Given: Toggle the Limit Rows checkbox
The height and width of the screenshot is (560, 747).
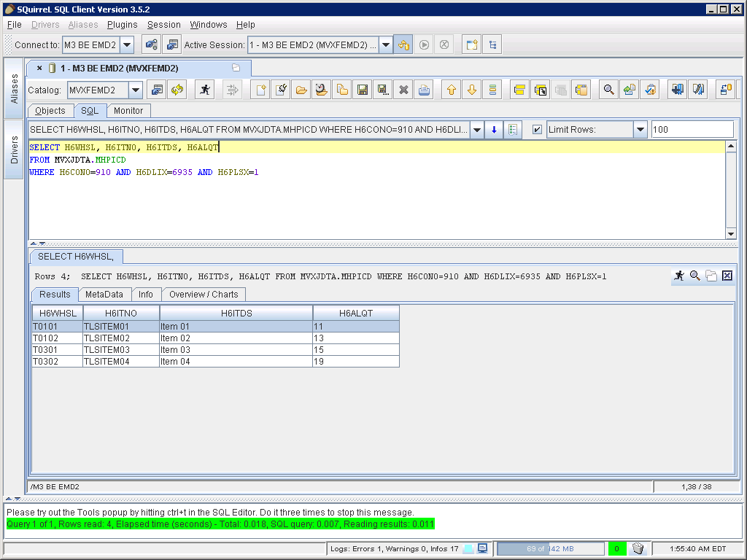Looking at the screenshot, I should coord(538,130).
